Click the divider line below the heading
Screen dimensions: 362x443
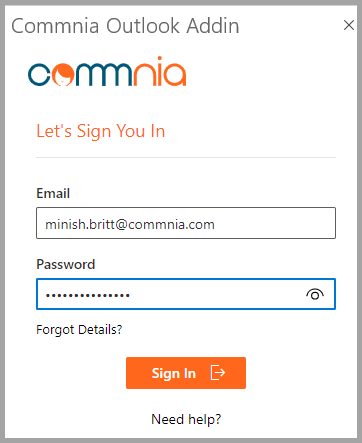[x=186, y=157]
